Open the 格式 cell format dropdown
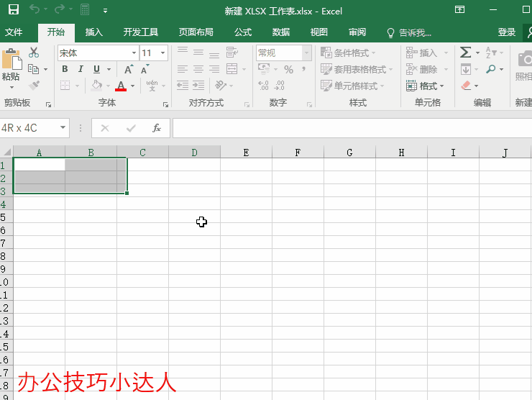Image resolution: width=532 pixels, height=400 pixels. tap(425, 86)
